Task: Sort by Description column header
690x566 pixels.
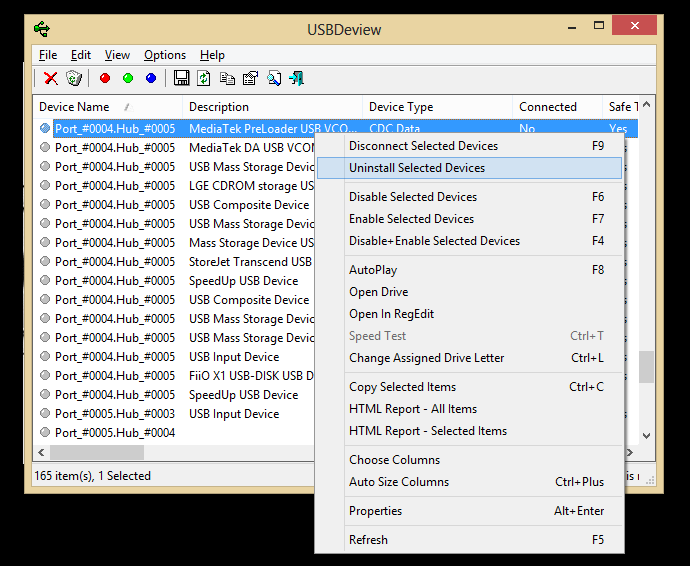Action: click(272, 107)
